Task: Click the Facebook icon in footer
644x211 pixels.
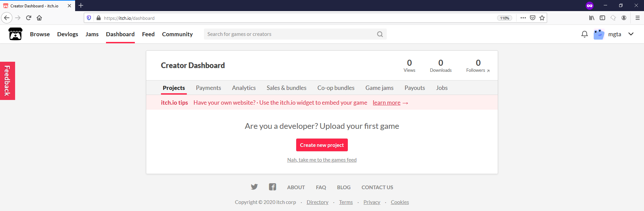Action: click(x=272, y=187)
